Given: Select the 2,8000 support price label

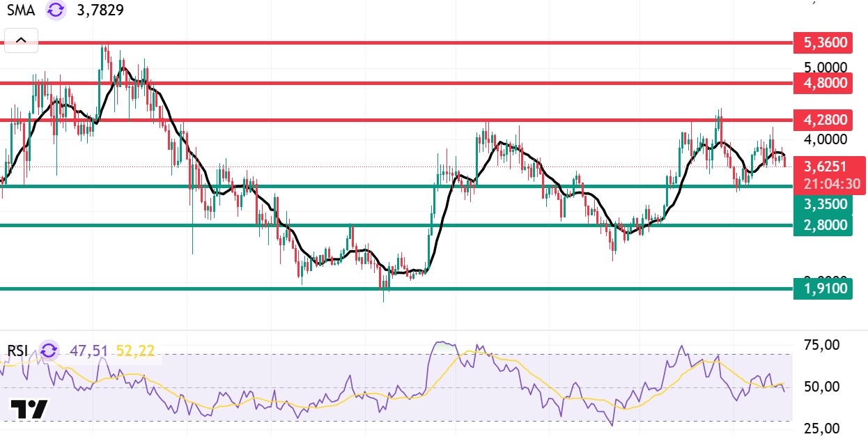Looking at the screenshot, I should point(823,224).
